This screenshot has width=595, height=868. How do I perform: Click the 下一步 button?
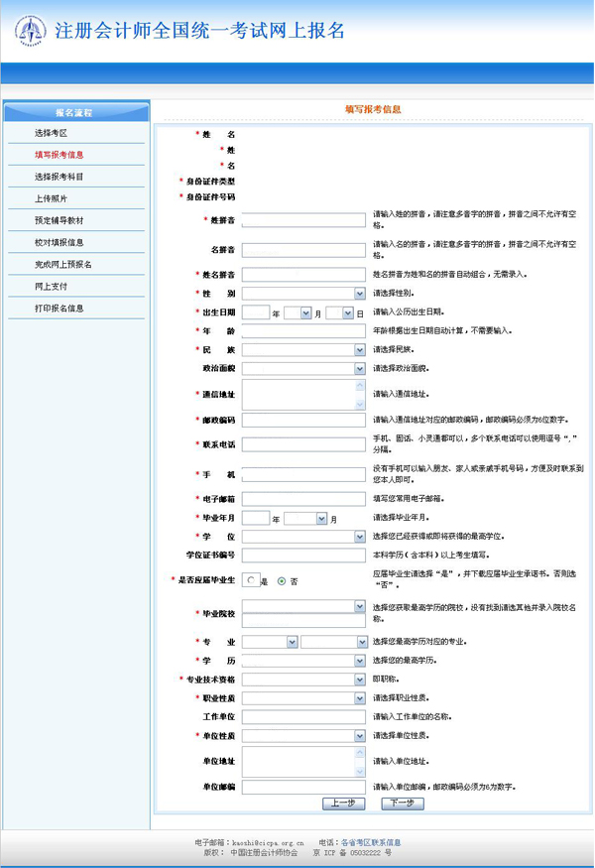click(403, 804)
